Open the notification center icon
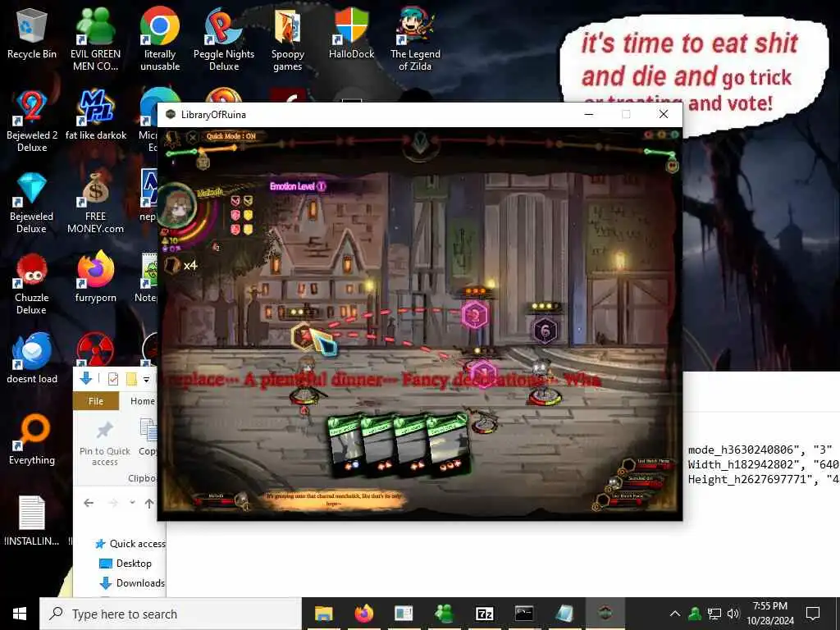The image size is (840, 630). (x=813, y=614)
